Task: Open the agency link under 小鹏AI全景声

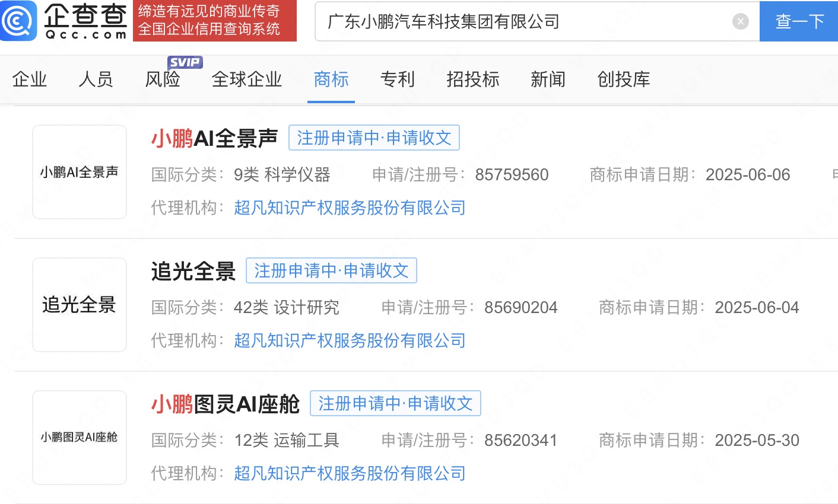Action: 350,208
